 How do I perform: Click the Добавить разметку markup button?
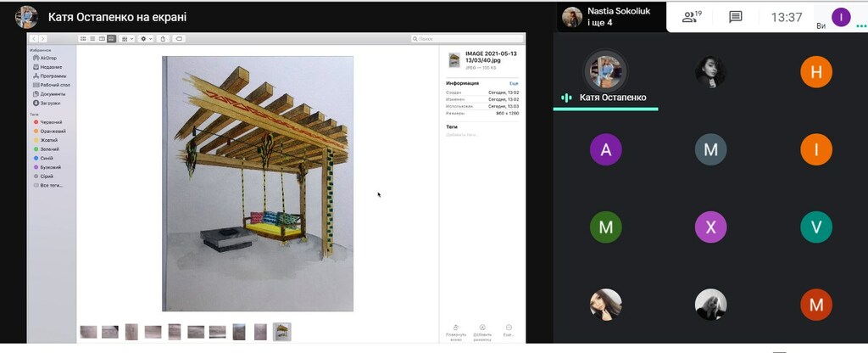(x=482, y=333)
